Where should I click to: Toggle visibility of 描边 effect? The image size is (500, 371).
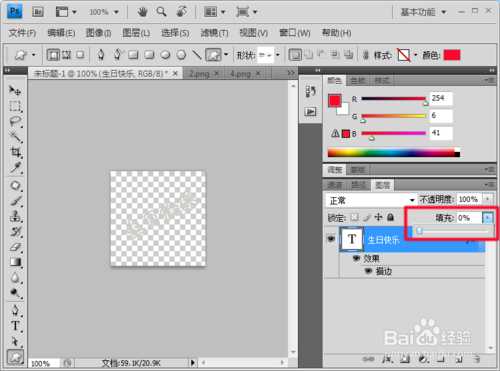pyautogui.click(x=368, y=271)
